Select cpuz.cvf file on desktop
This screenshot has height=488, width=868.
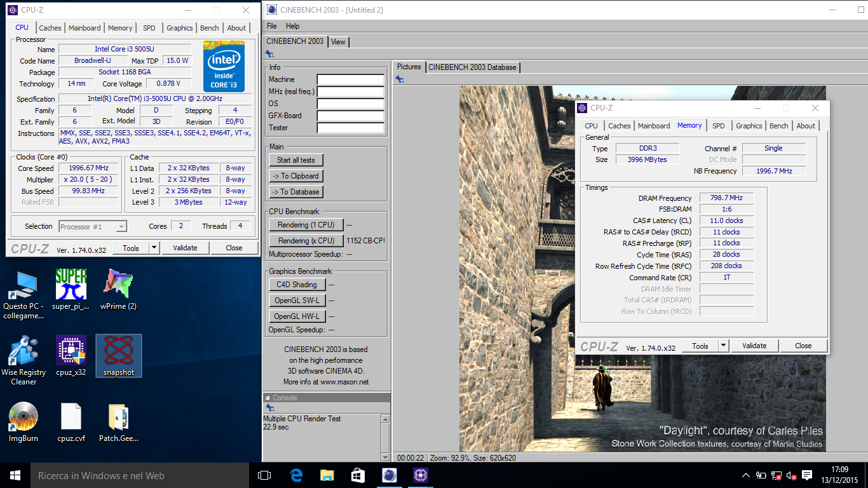(71, 423)
